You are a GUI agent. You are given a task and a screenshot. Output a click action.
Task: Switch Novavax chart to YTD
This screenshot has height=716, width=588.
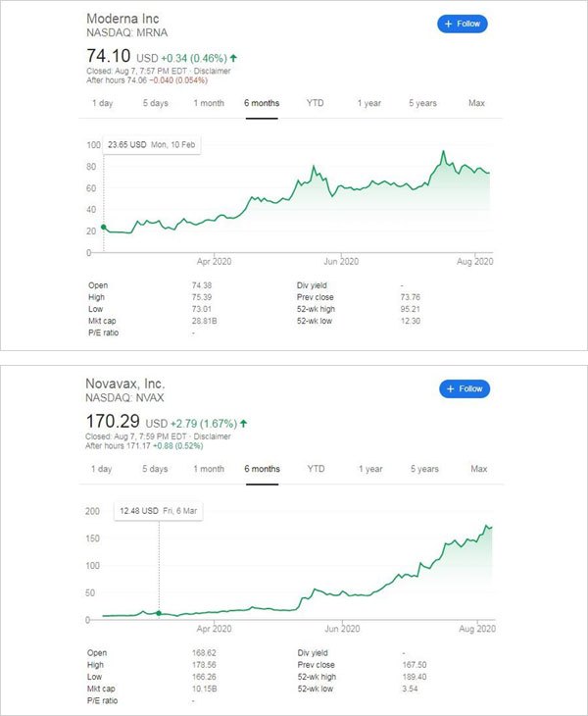(316, 469)
